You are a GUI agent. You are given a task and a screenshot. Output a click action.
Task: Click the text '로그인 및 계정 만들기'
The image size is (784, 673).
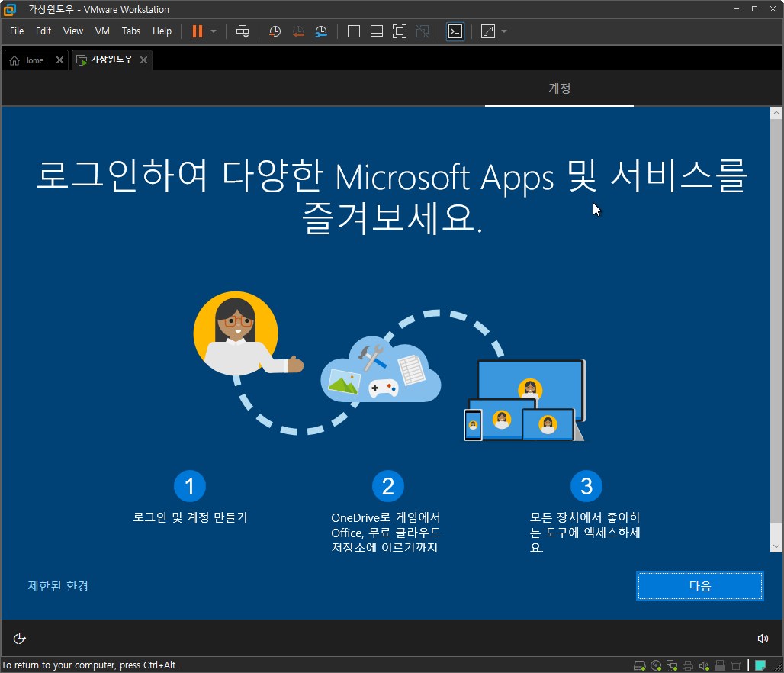pos(190,517)
